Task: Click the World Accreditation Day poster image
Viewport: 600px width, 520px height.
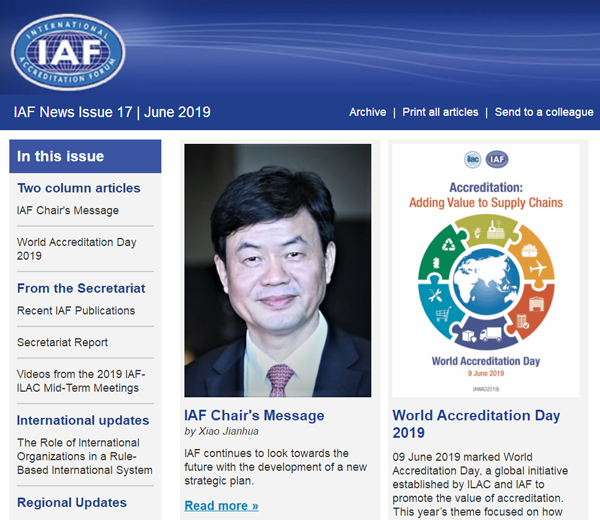Action: click(x=486, y=270)
